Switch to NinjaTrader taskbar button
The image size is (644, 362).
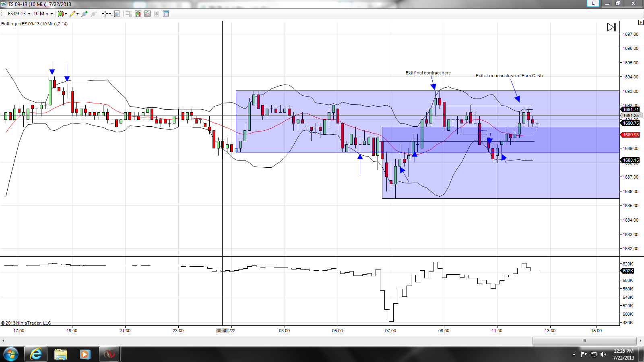[109, 354]
